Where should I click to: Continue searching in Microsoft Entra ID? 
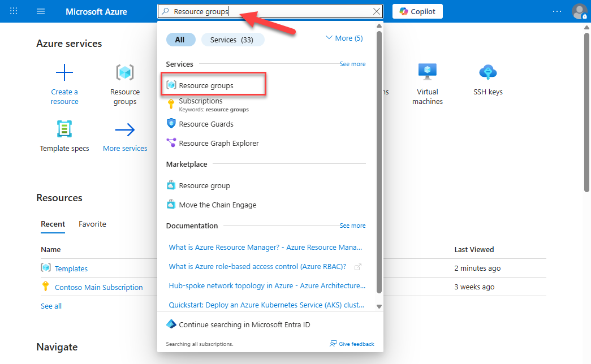tap(244, 324)
